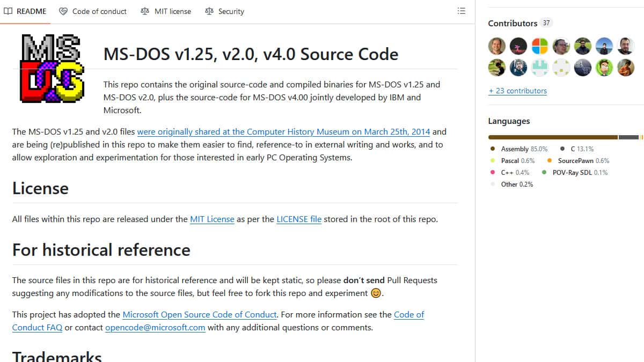This screenshot has width=644, height=362.
Task: Click the scales icon next to MIT license
Action: point(145,11)
